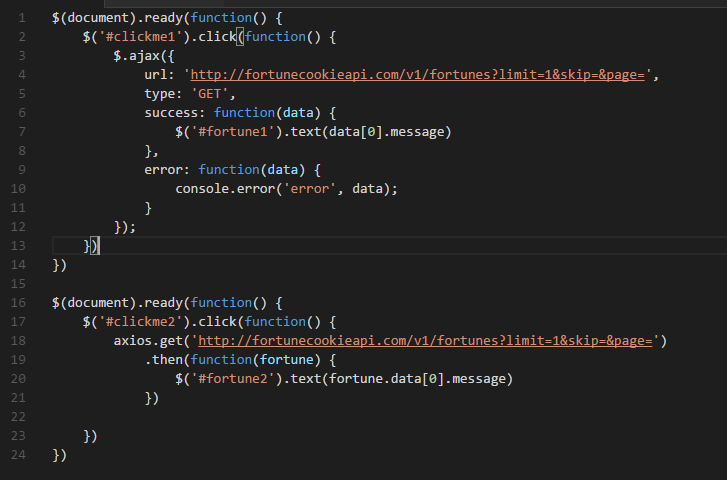
Task: Click line number 24 in gutter
Action: 18,455
